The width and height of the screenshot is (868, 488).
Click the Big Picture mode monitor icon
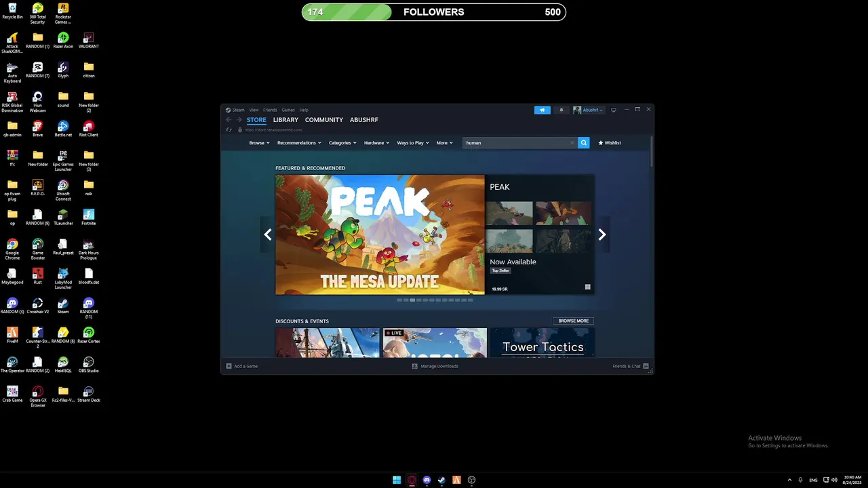pos(614,110)
